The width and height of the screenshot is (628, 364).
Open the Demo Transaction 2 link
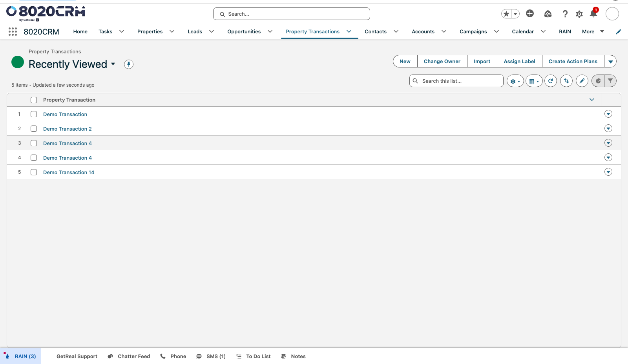(67, 129)
